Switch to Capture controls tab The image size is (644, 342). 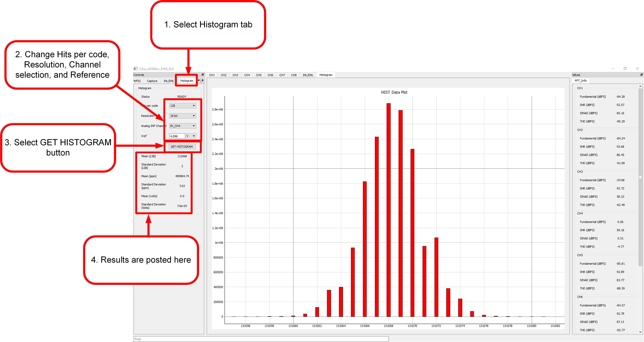tap(152, 81)
